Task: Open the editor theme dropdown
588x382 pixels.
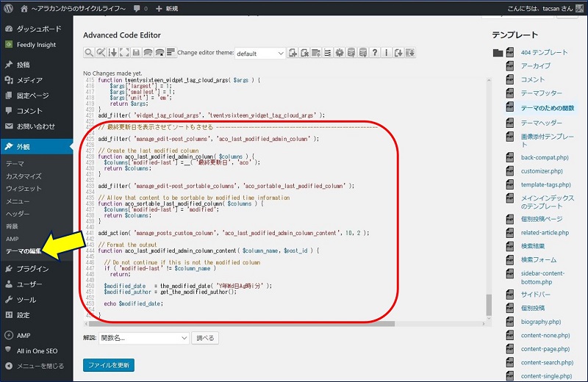Action: (260, 53)
